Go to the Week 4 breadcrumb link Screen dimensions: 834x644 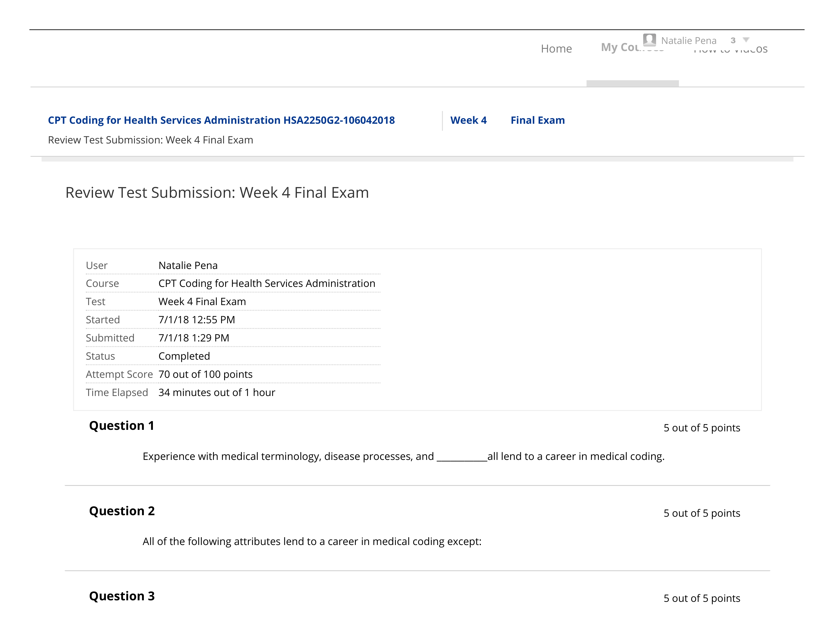click(468, 120)
